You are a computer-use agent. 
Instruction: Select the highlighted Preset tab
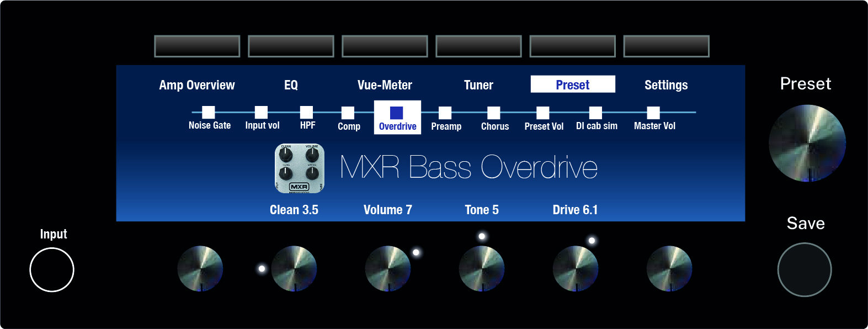pyautogui.click(x=573, y=84)
